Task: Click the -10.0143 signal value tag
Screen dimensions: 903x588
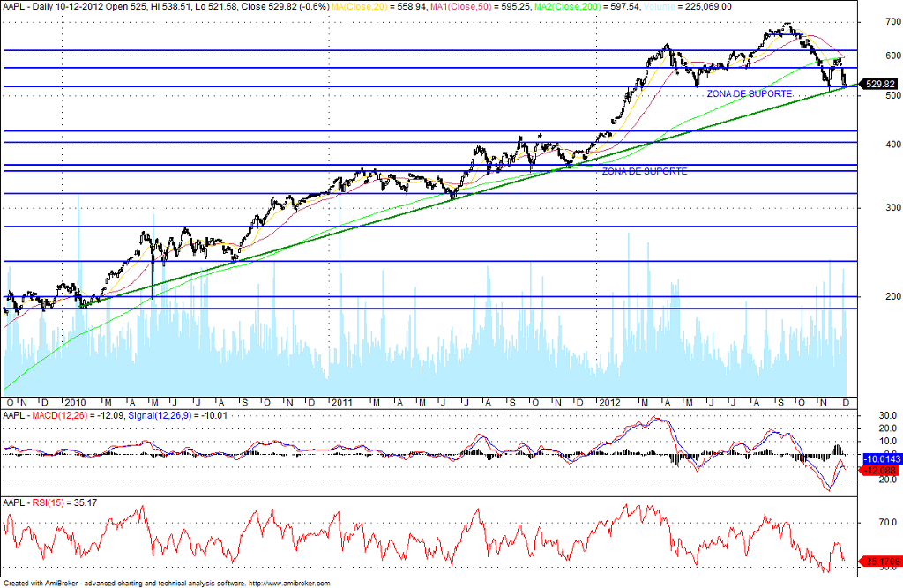Action: coord(882,459)
